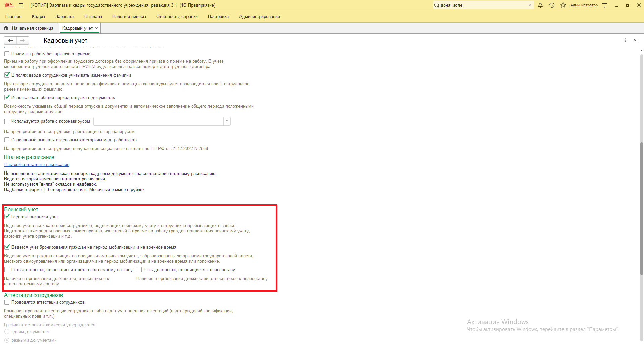Open the Налоги и взносы menu
Viewport: 644px width, 344px height.
click(129, 16)
